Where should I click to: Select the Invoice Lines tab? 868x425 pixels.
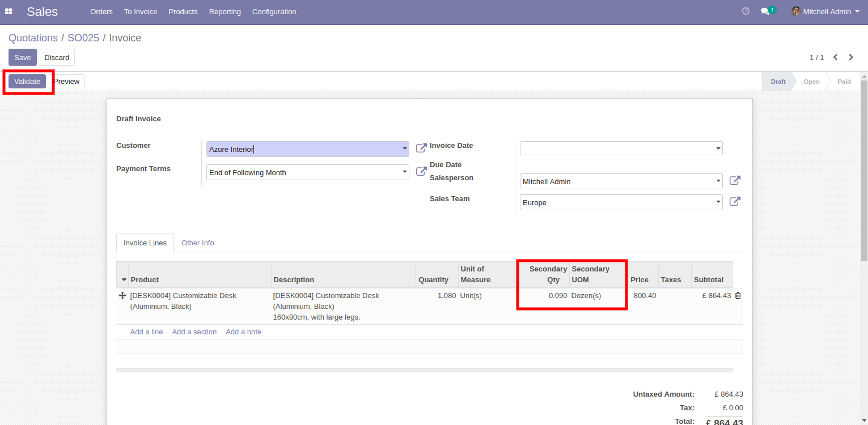point(145,243)
